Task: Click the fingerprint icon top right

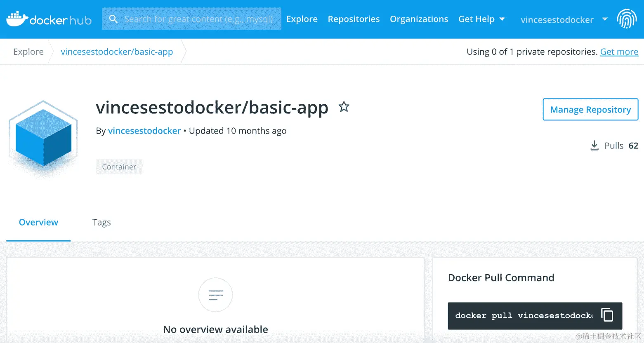Action: (x=627, y=19)
